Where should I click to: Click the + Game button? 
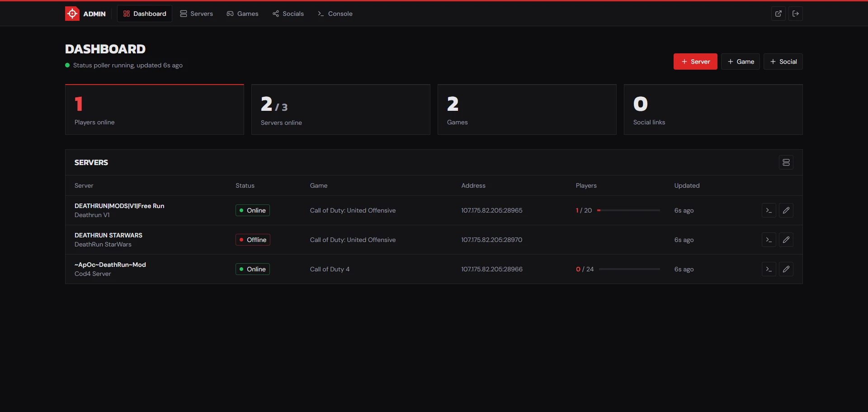pos(741,62)
